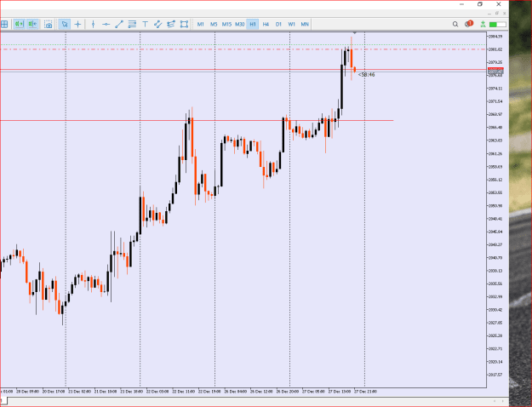532x407 pixels.
Task: Choose the Trendline drawing tool
Action: 119,24
